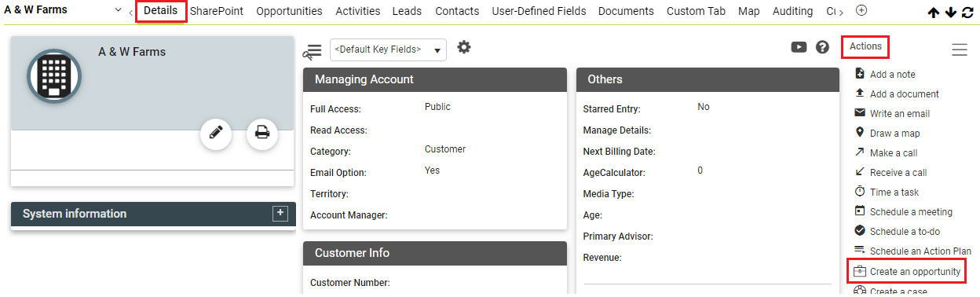The width and height of the screenshot is (980, 297).
Task: Click the question mark help icon
Action: (822, 47)
